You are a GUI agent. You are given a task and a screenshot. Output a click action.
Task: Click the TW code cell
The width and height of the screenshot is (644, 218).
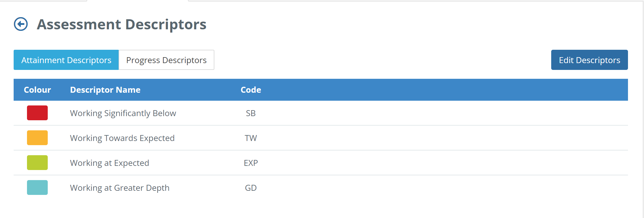(x=251, y=138)
